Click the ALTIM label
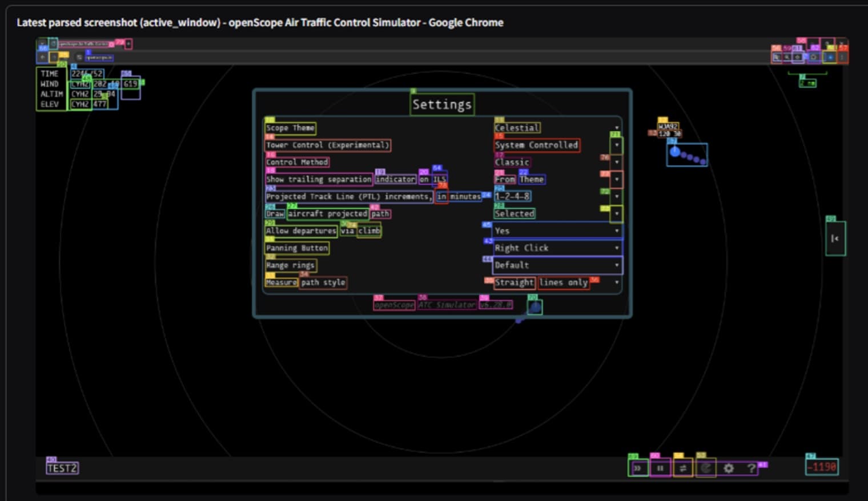The width and height of the screenshot is (868, 501). coord(51,94)
